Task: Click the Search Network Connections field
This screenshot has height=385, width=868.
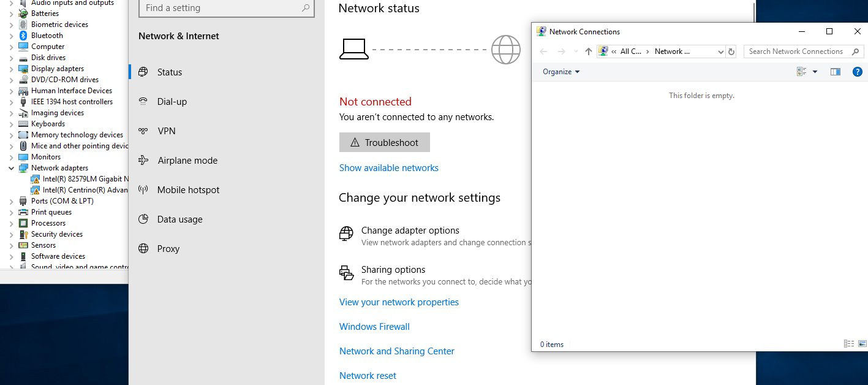Action: click(x=803, y=51)
